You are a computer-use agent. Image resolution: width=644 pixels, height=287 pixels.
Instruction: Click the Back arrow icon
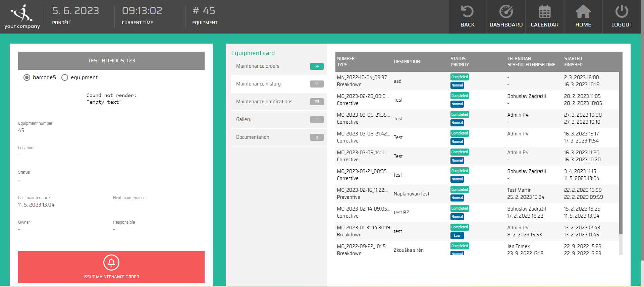(x=467, y=12)
